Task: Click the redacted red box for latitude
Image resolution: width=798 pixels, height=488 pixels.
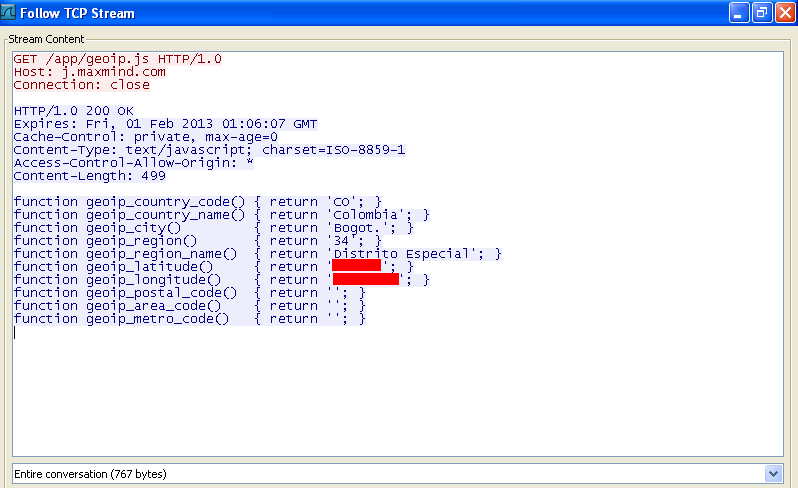Action: pos(356,267)
